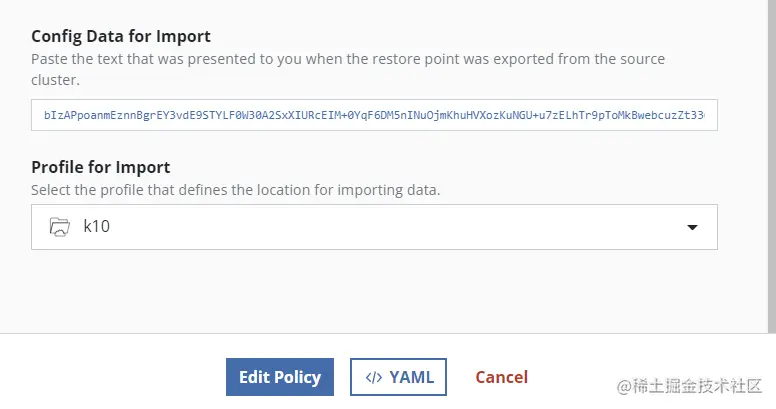Click the start of the encoded config string
The height and width of the screenshot is (409, 776).
pyautogui.click(x=48, y=116)
